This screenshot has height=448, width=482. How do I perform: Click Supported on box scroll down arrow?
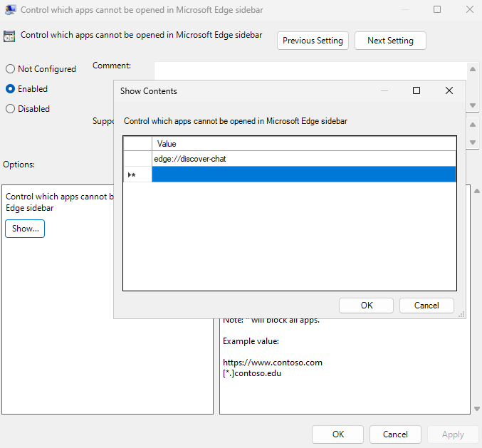pos(473,142)
